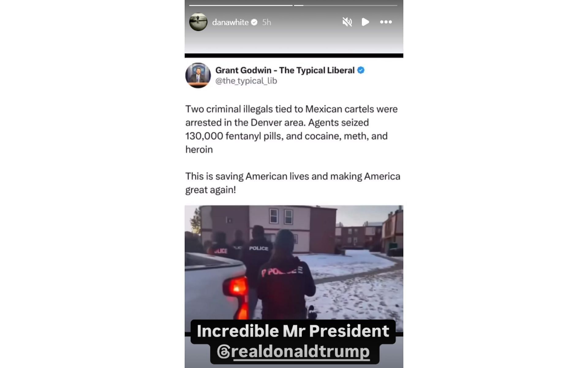Tap the right blank area for next story

click(496, 184)
